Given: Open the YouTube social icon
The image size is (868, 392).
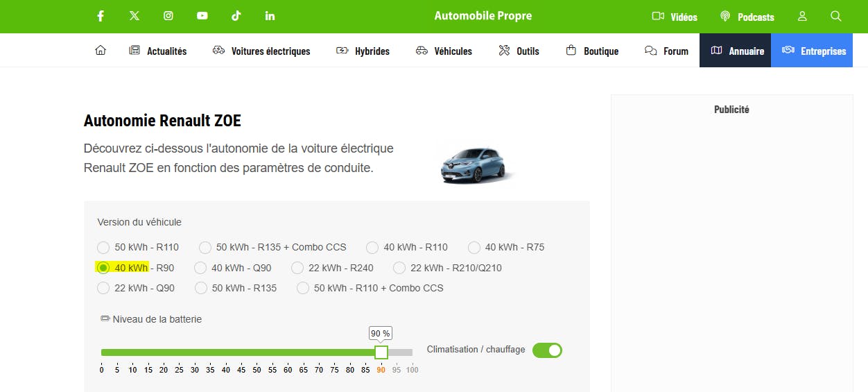Looking at the screenshot, I should (202, 16).
